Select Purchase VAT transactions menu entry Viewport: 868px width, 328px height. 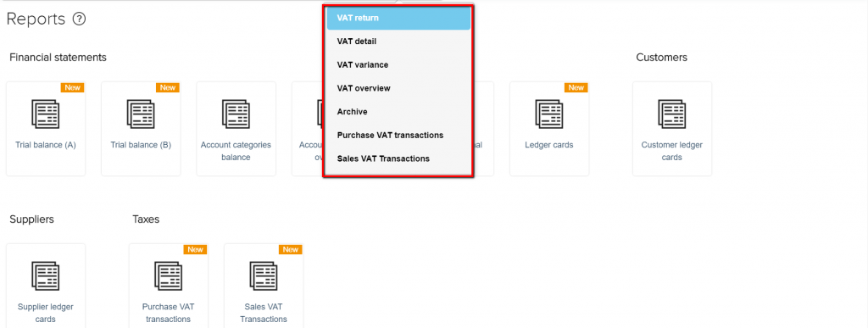point(398,135)
